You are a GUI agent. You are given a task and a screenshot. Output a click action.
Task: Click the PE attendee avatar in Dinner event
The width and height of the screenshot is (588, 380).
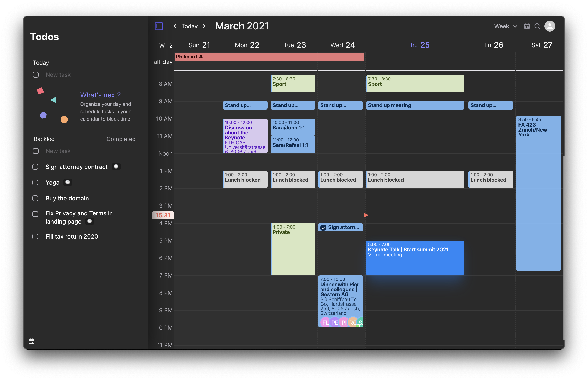[335, 322]
